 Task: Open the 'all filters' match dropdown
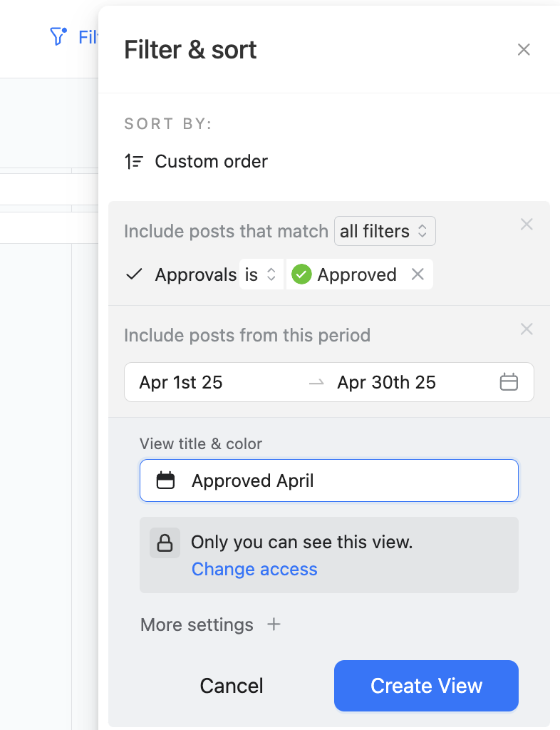(385, 231)
